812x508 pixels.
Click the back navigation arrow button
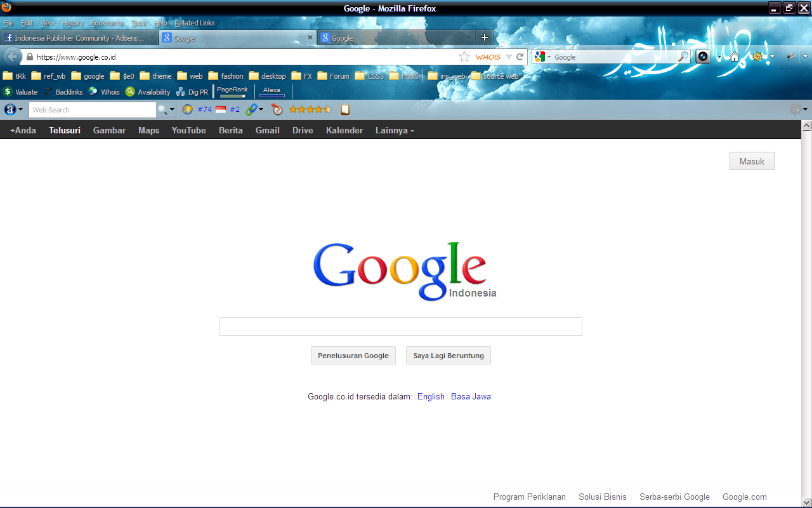click(x=12, y=57)
